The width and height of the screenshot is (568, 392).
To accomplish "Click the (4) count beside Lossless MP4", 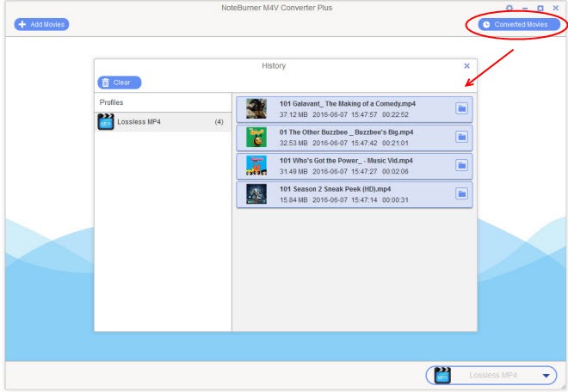I will (x=219, y=122).
